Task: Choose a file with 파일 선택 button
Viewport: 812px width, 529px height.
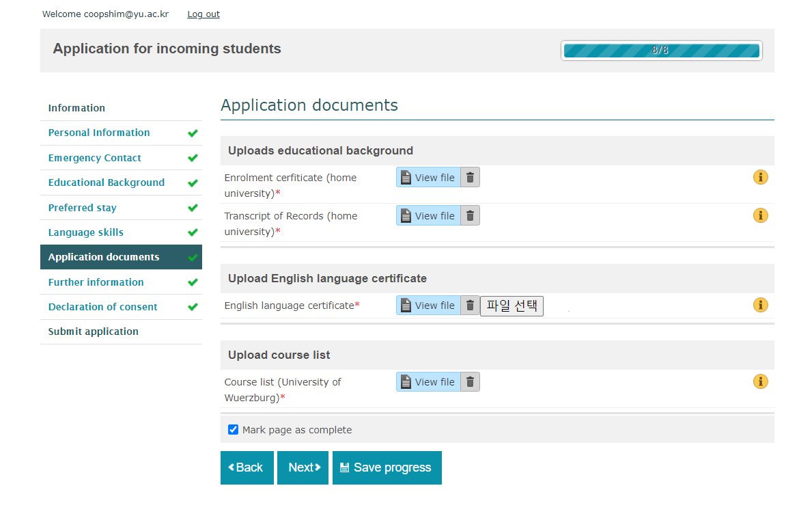Action: coord(512,306)
